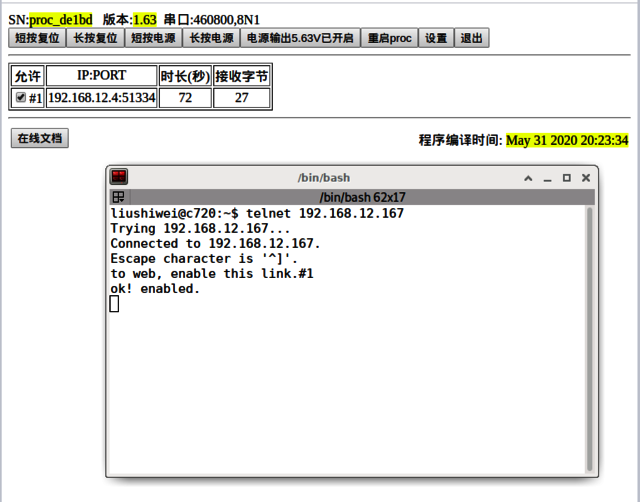Roll up the terminal window with caret icon
This screenshot has width=640, height=502.
[529, 178]
